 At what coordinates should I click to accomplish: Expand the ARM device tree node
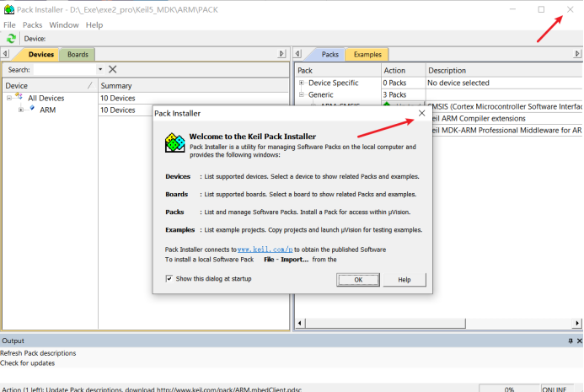(x=21, y=110)
